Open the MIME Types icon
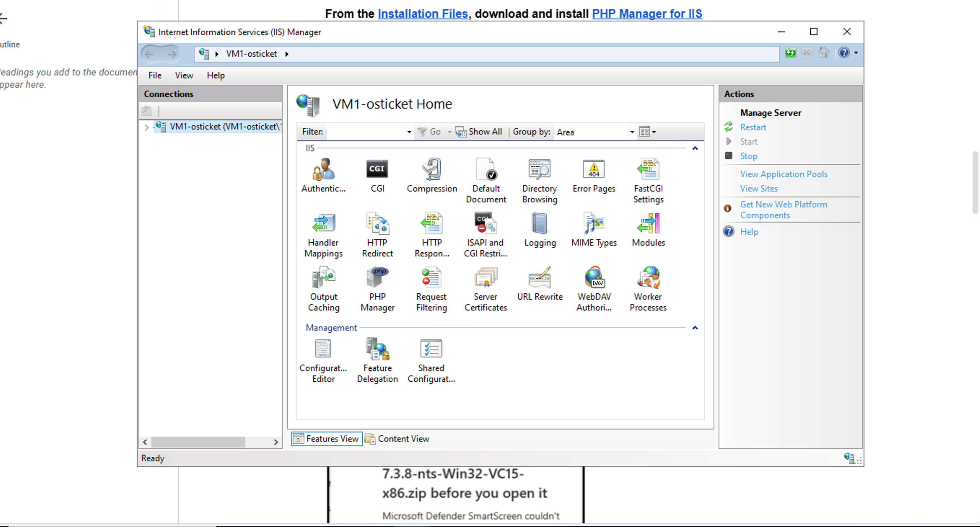Image resolution: width=980 pixels, height=527 pixels. coord(593,224)
